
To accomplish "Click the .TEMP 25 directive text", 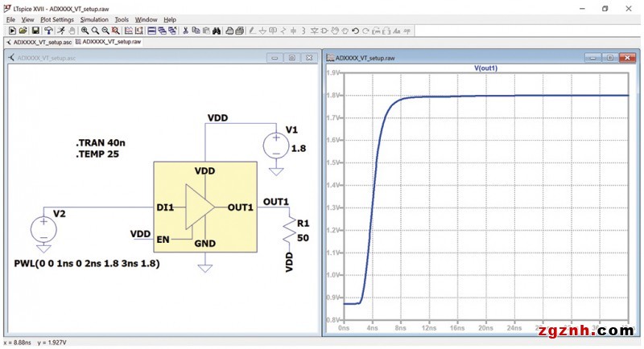I will [x=97, y=154].
